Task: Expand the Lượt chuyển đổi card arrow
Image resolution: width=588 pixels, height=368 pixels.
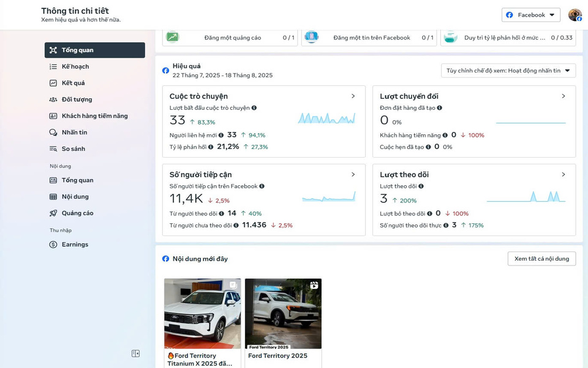Action: pyautogui.click(x=563, y=96)
